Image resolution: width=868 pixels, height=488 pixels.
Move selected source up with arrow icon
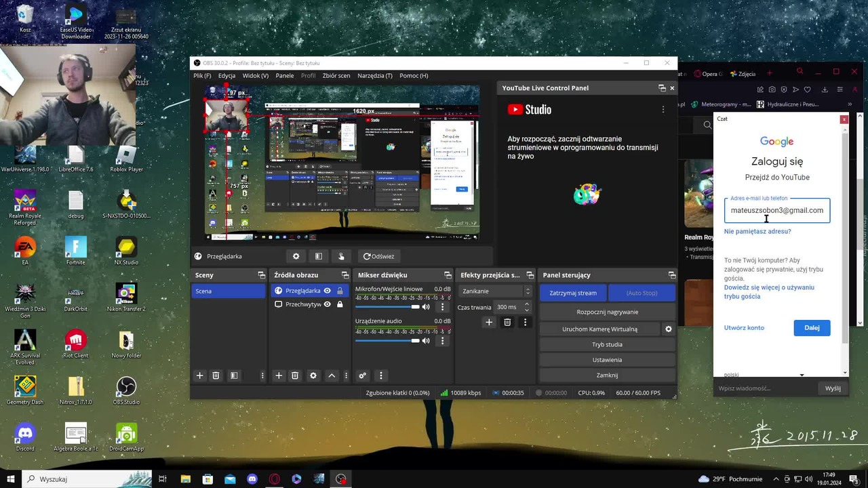pos(332,375)
